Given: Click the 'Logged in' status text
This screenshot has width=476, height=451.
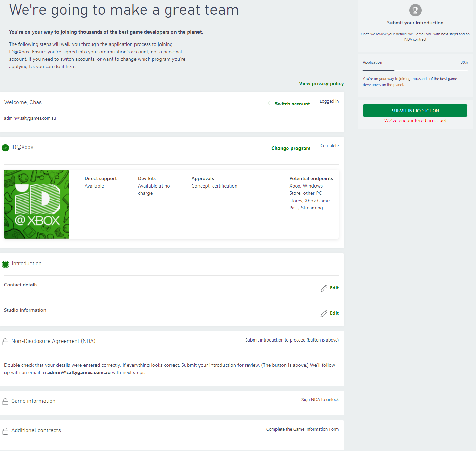Looking at the screenshot, I should click(x=329, y=101).
